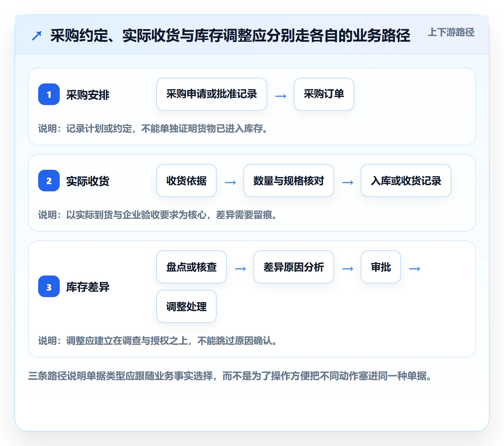The height and width of the screenshot is (446, 504).
Task: Click the 调整处理 step box
Action: [186, 306]
